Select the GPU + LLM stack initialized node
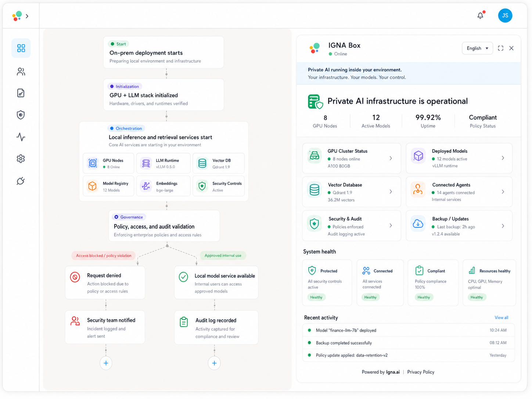The height and width of the screenshot is (399, 532). [x=163, y=95]
